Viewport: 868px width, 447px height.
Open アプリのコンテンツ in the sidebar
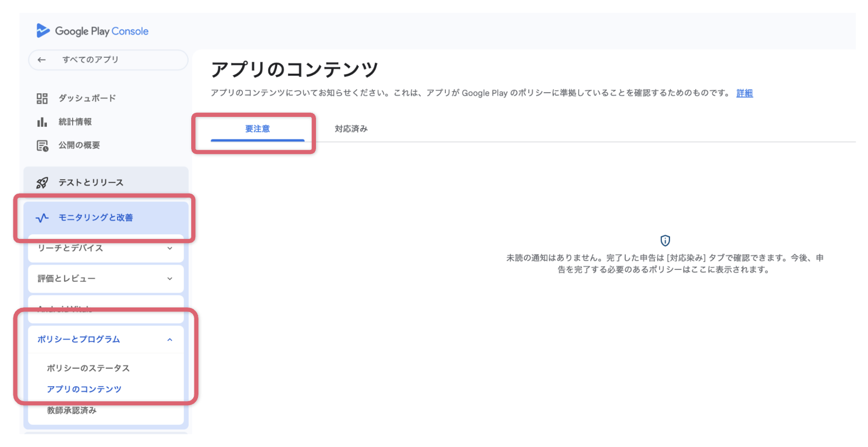tap(84, 389)
